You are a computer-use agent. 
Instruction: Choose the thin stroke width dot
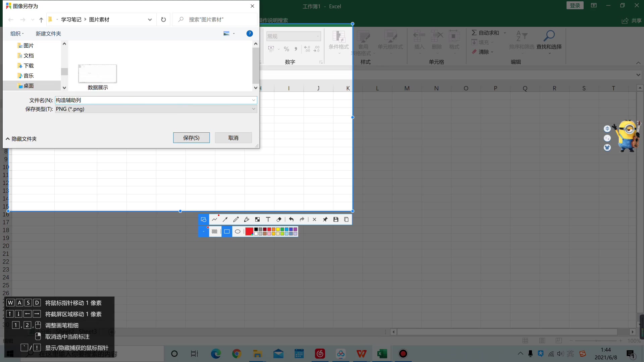(204, 232)
